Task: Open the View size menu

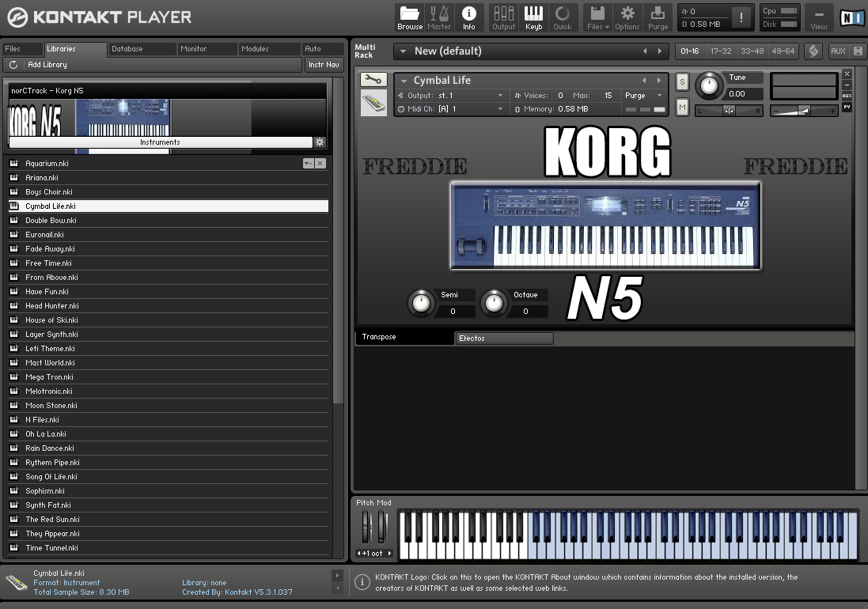Action: [819, 17]
